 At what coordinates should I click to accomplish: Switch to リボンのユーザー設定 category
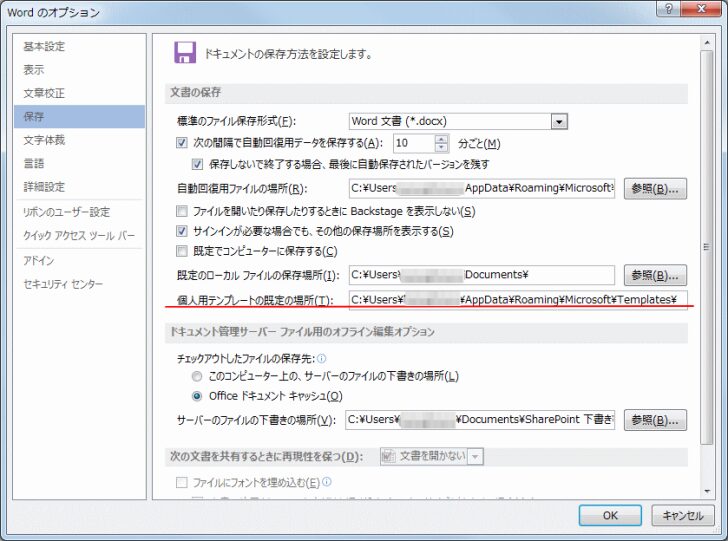[x=66, y=212]
